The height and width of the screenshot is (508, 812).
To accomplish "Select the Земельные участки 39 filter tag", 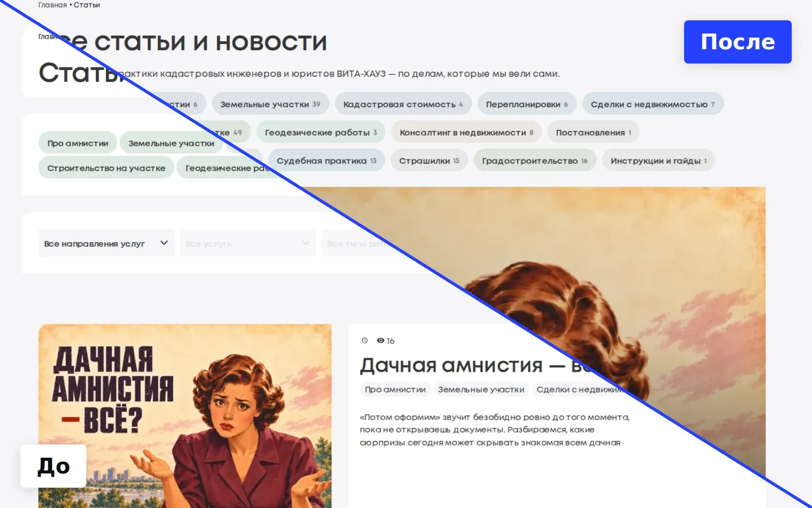I will pos(270,104).
